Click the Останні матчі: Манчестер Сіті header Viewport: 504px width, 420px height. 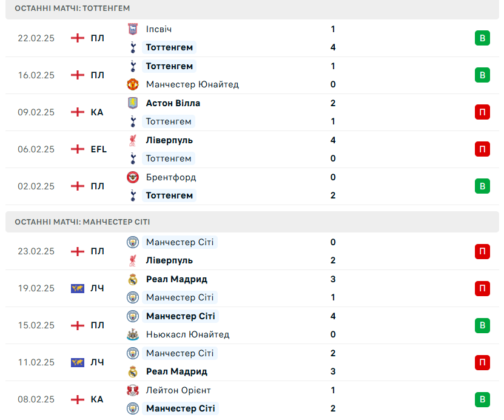252,222
